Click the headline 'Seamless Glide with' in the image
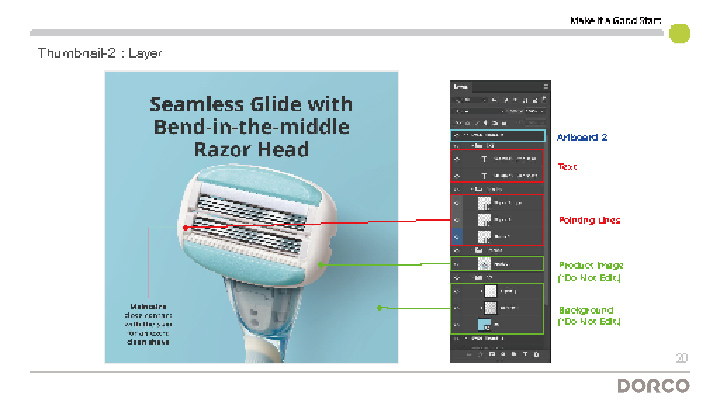This screenshot has width=720, height=405. click(251, 104)
